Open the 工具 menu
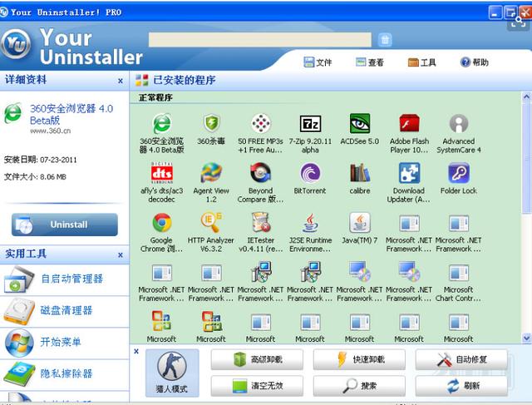 pyautogui.click(x=421, y=62)
